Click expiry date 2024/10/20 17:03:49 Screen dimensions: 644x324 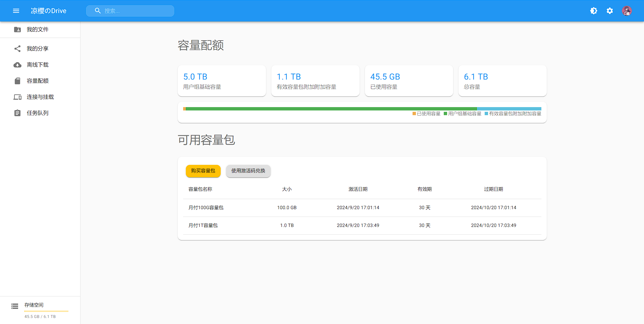coord(493,226)
